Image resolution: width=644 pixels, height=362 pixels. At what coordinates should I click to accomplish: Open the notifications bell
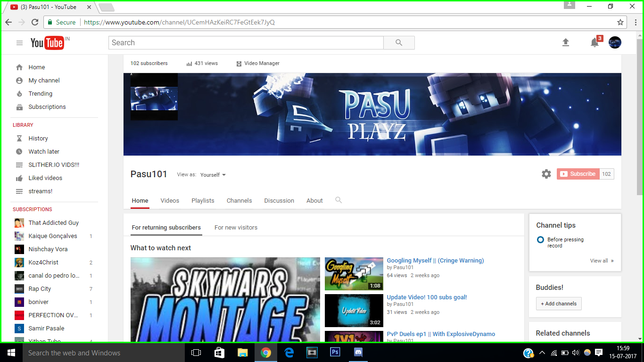pyautogui.click(x=595, y=42)
